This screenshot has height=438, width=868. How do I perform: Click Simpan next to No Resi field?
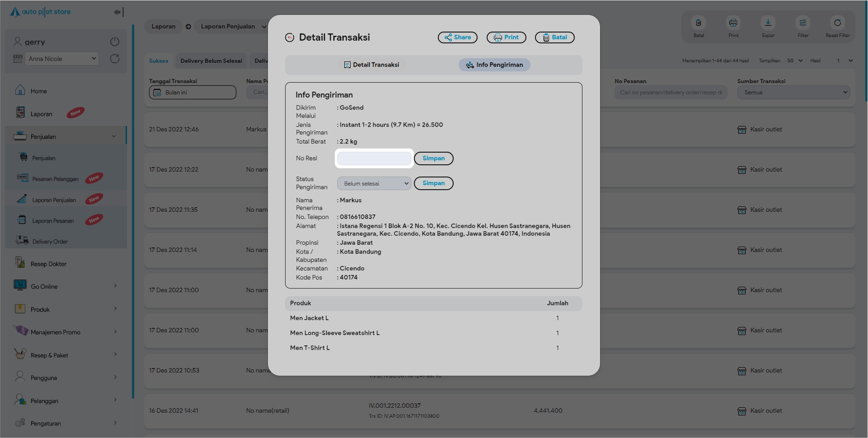(433, 158)
